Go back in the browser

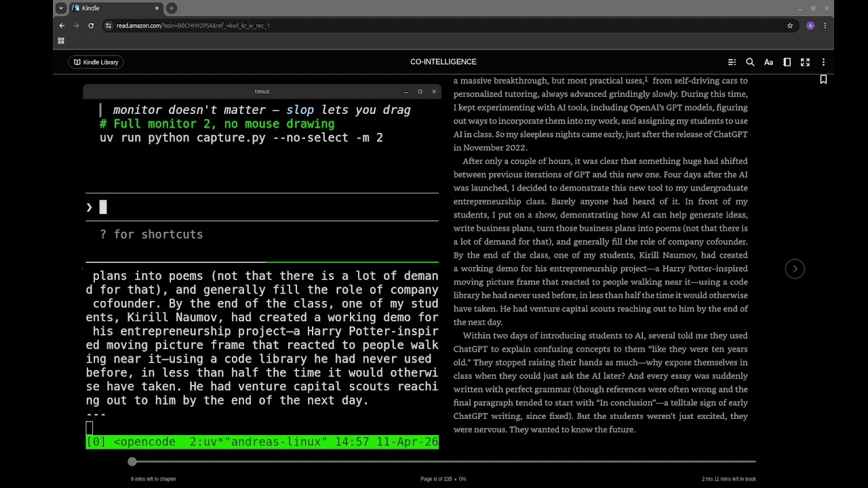click(62, 26)
